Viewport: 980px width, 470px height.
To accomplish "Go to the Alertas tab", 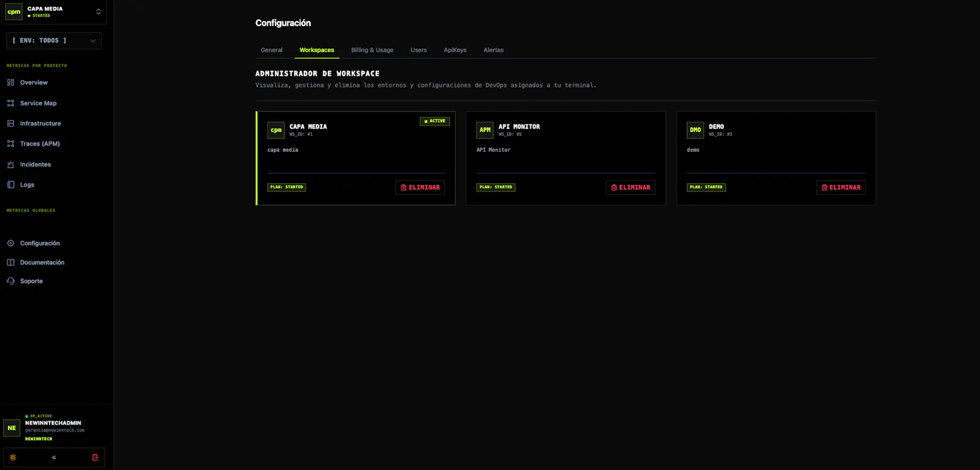I will click(x=494, y=50).
